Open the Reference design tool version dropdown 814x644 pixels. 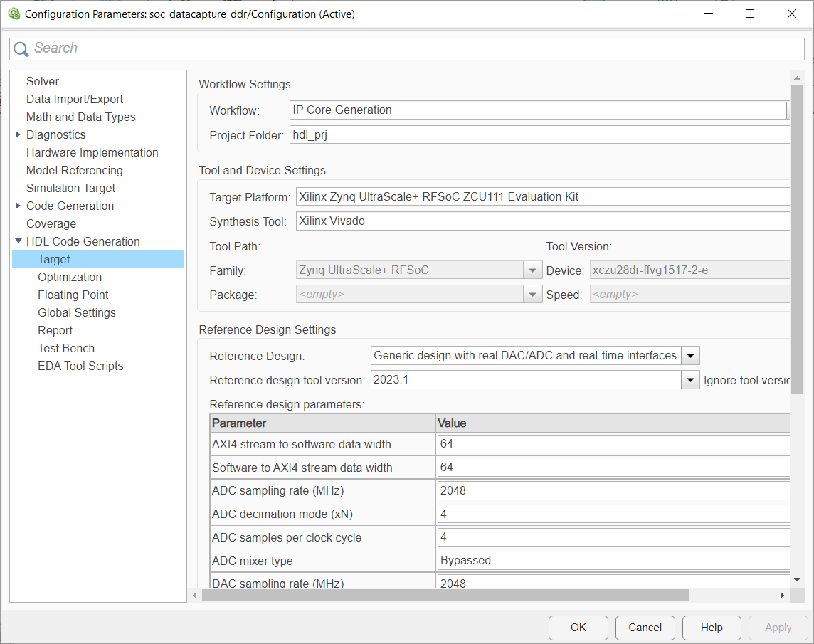click(x=690, y=380)
